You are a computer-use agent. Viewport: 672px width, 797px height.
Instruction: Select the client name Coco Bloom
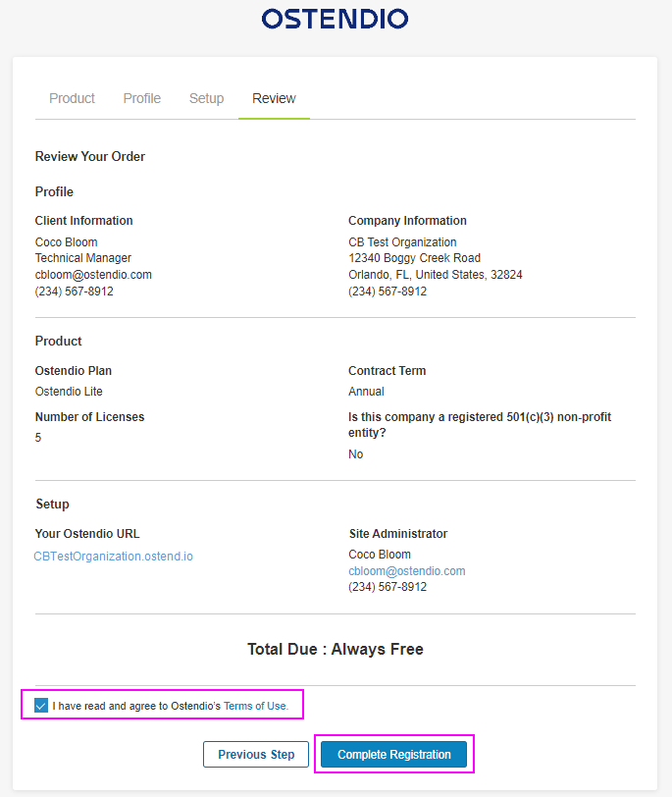point(66,241)
